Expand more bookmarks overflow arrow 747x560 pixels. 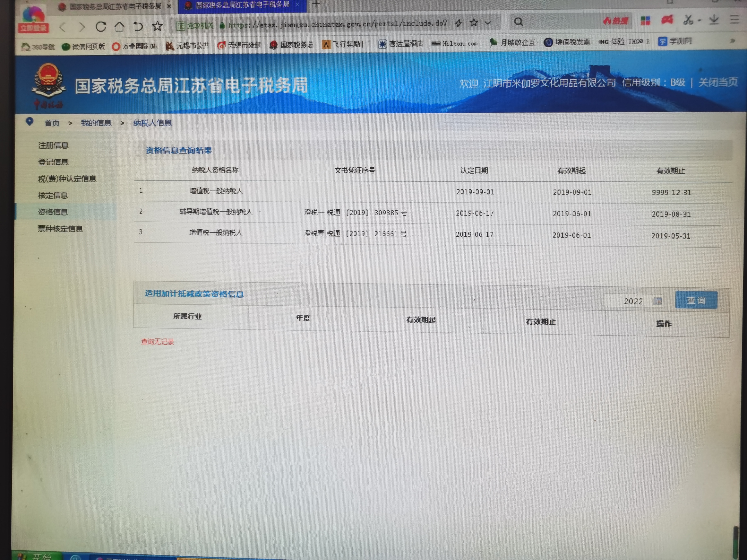point(732,41)
